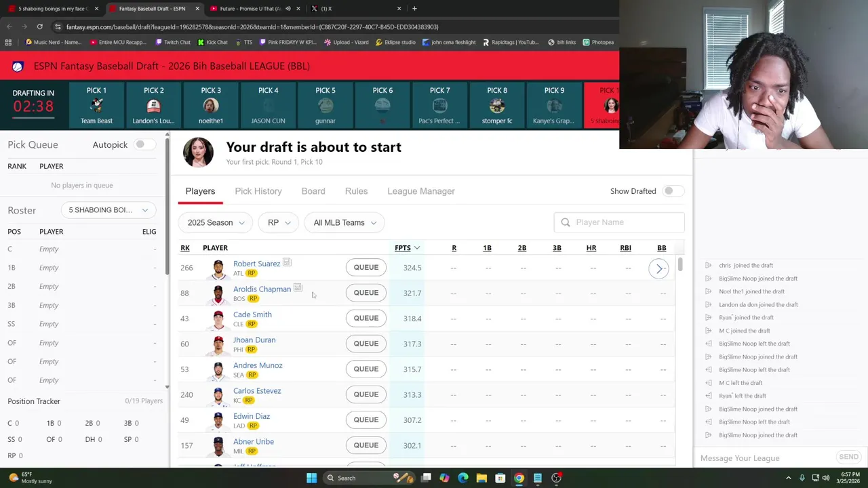Queue Andres Munoz
This screenshot has width=868, height=488.
(366, 369)
